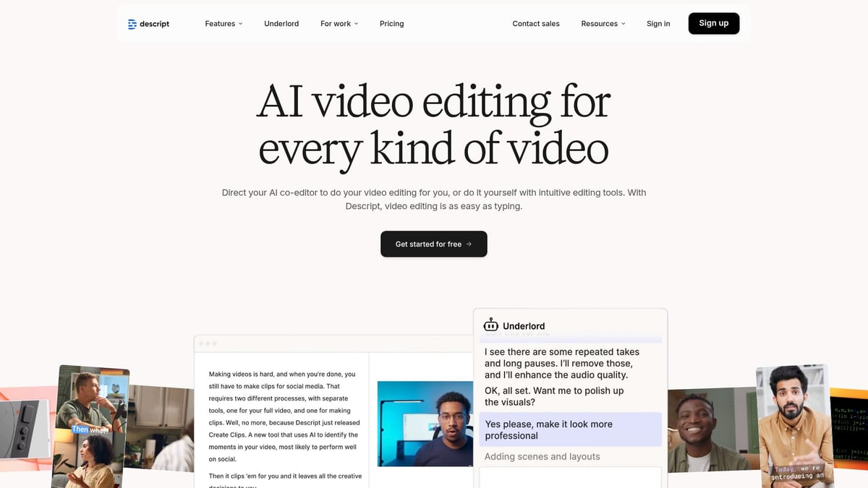Click the 'Adding scenes and layouts' status text

point(542,456)
